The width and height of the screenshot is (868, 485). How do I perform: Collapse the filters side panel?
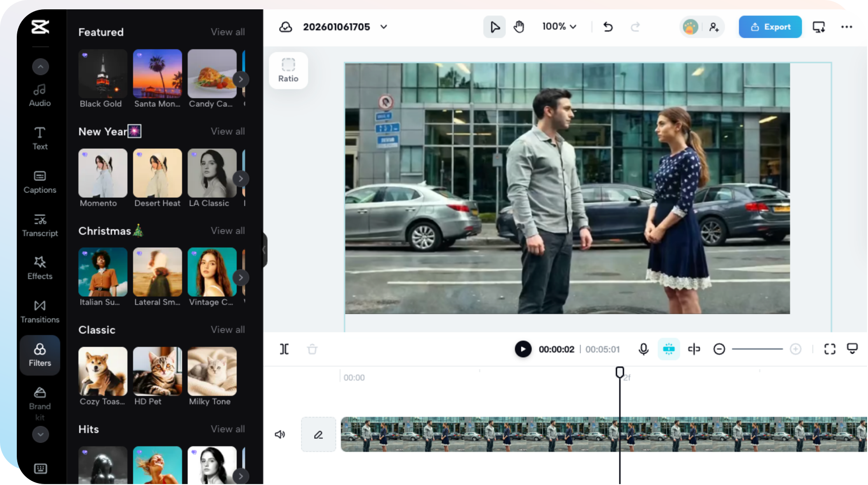pos(265,250)
